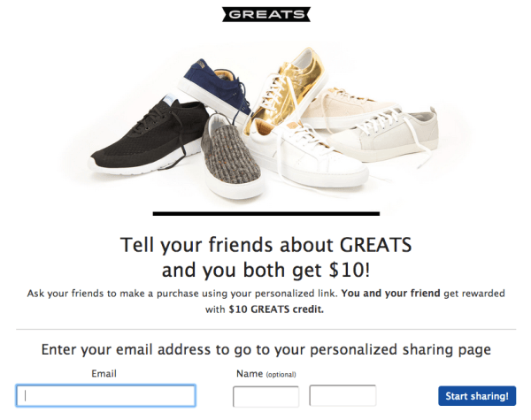Focus the Email input field
Image resolution: width=531 pixels, height=420 pixels.
click(x=105, y=396)
